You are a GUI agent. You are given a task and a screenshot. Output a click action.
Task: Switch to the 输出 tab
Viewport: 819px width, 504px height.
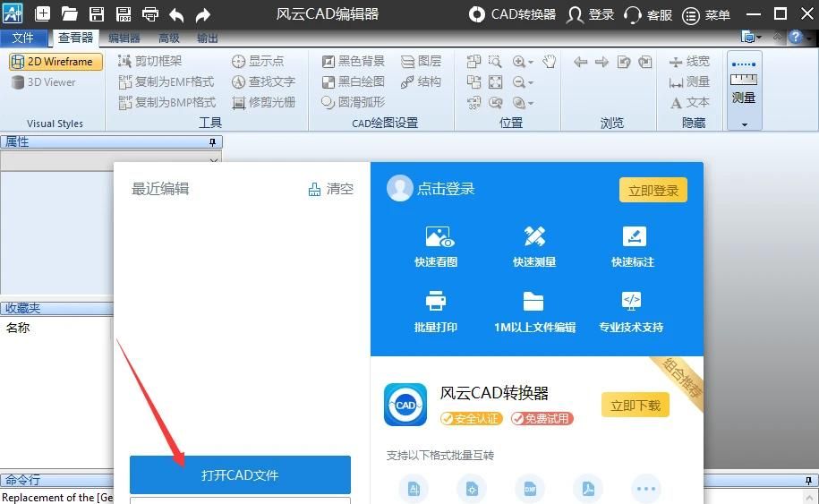pos(208,38)
